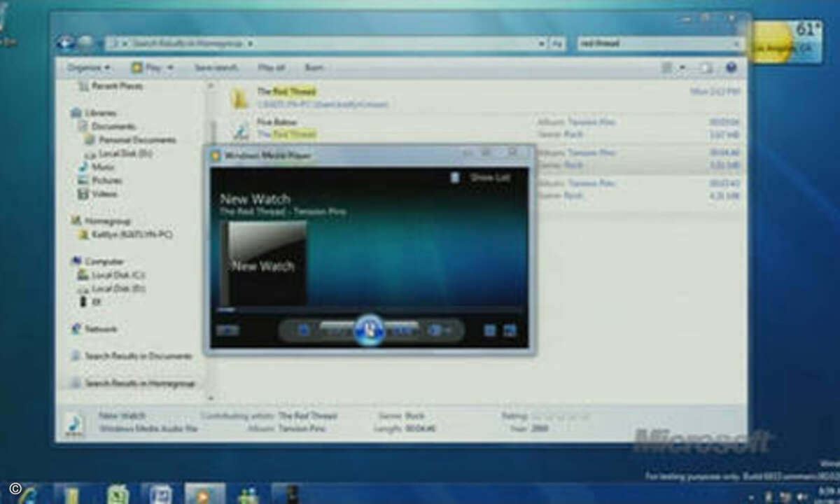Select Recent Places in navigation pane

coord(109,86)
